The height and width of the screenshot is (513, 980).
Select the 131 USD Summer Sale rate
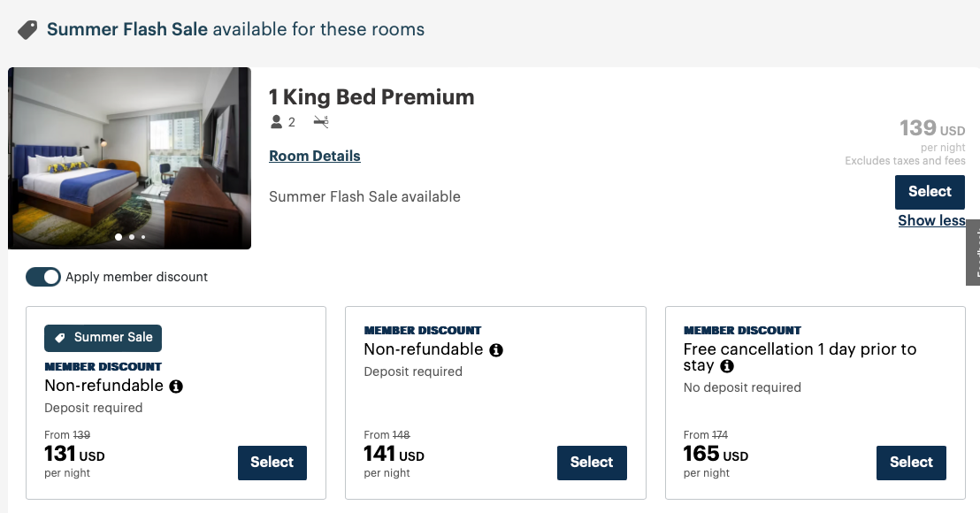(272, 463)
